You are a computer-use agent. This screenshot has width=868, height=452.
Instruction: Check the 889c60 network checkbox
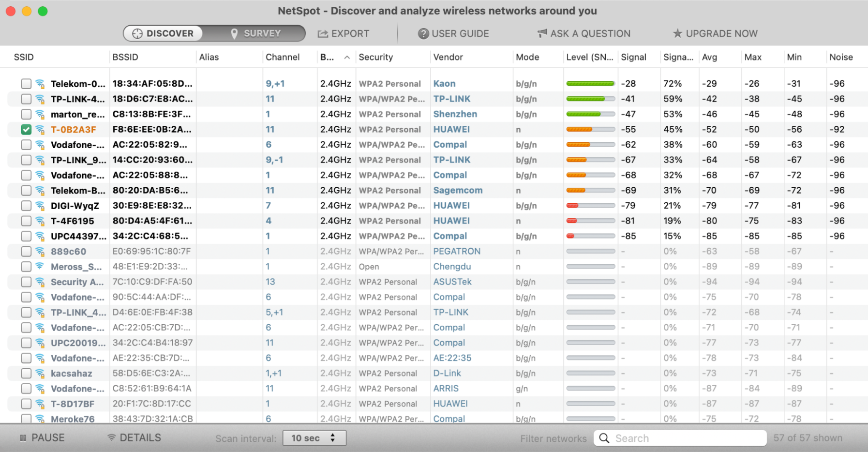tap(26, 252)
